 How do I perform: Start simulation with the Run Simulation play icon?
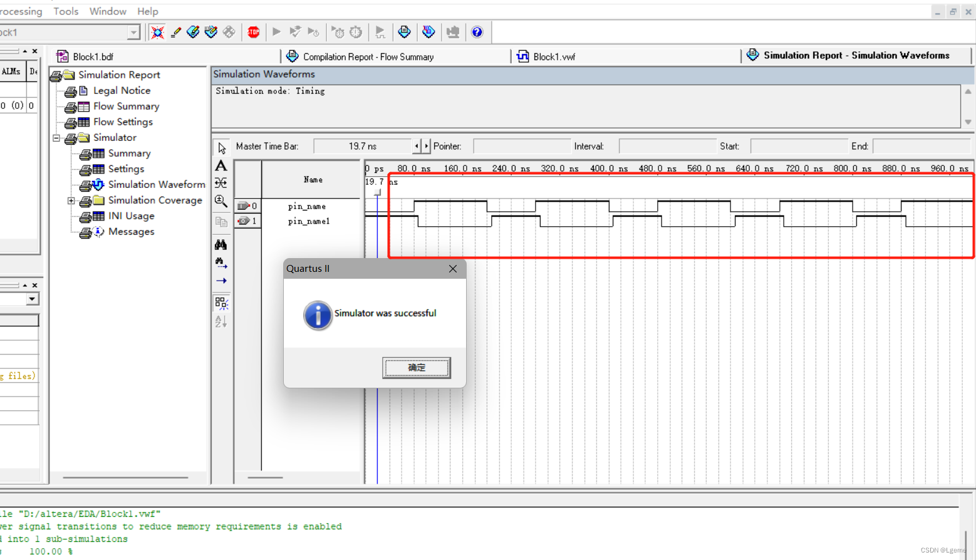[276, 32]
